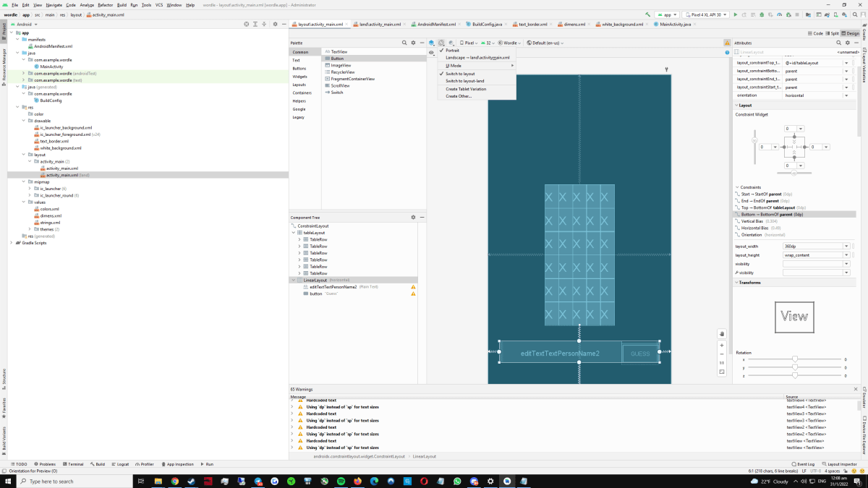Screen dimensions: 868x488
Task: Adjust the rotation z slider
Action: pos(795,375)
